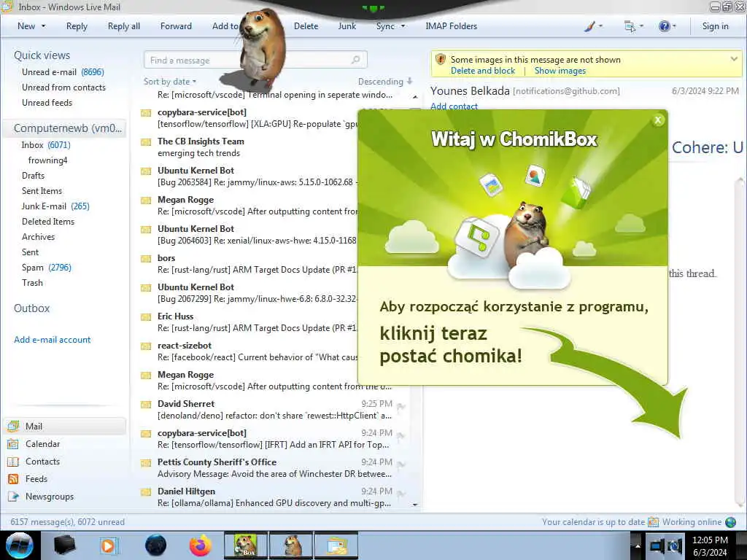Screen dimensions: 747x560
Task: Open the Newsgroups icon shortcut
Action: click(x=13, y=496)
